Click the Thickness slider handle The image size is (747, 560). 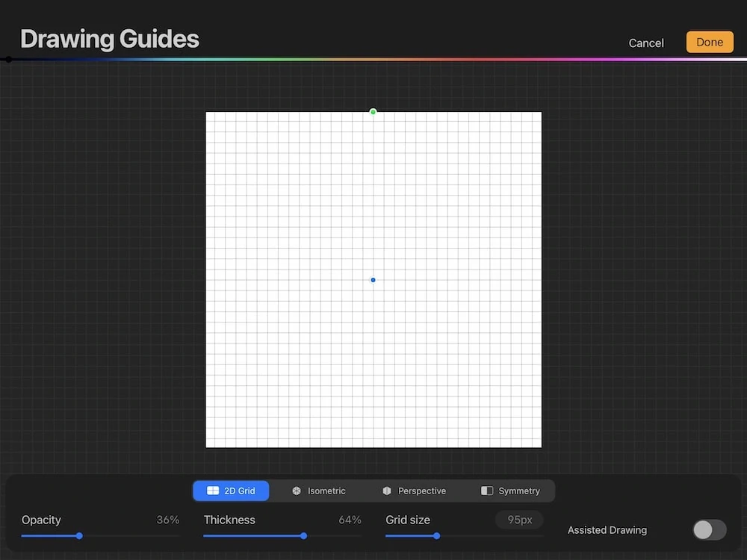click(x=303, y=536)
